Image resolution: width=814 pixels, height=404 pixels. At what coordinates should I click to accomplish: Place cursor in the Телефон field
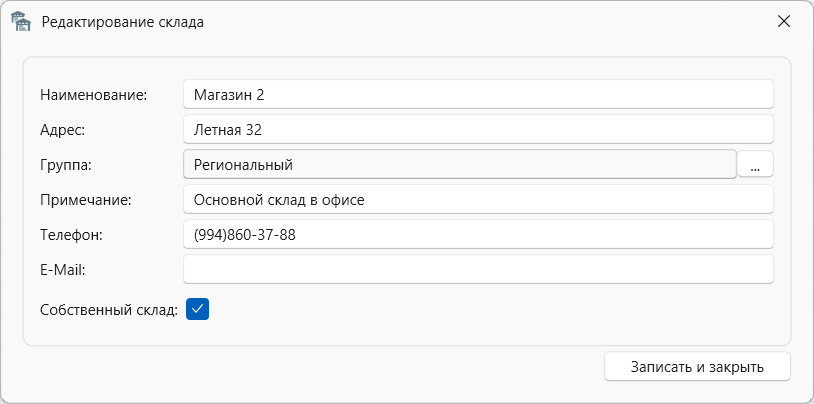coord(478,235)
